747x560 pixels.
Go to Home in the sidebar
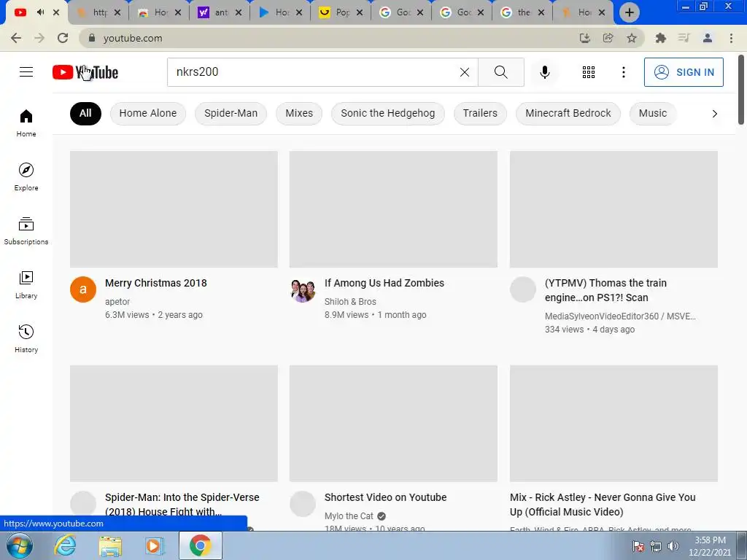tap(26, 122)
